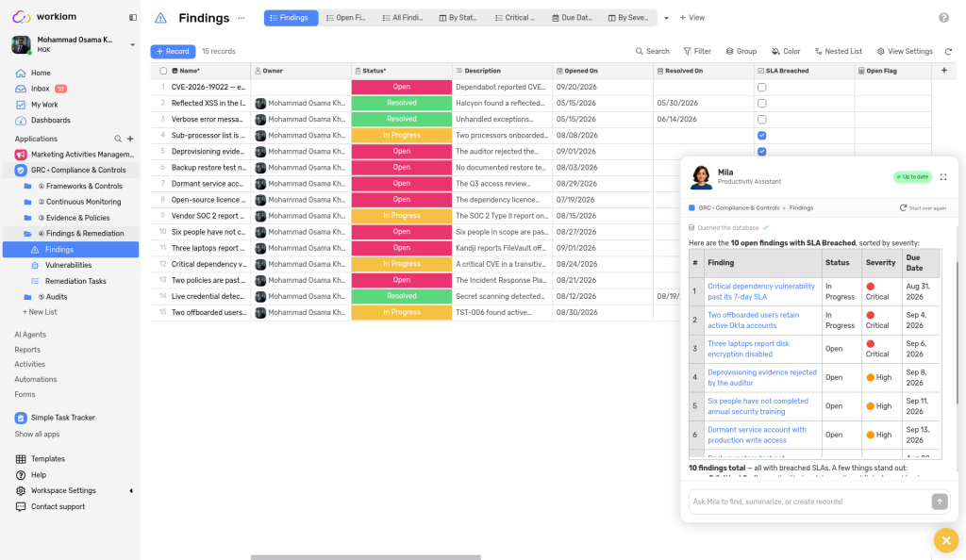Viewport: 966px width, 560px height.
Task: Click the Open status of CVE-2026-19022
Action: click(402, 87)
